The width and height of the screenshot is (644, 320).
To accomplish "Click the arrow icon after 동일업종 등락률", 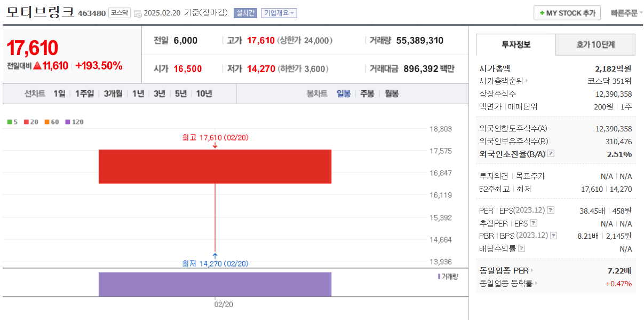I will click(536, 284).
